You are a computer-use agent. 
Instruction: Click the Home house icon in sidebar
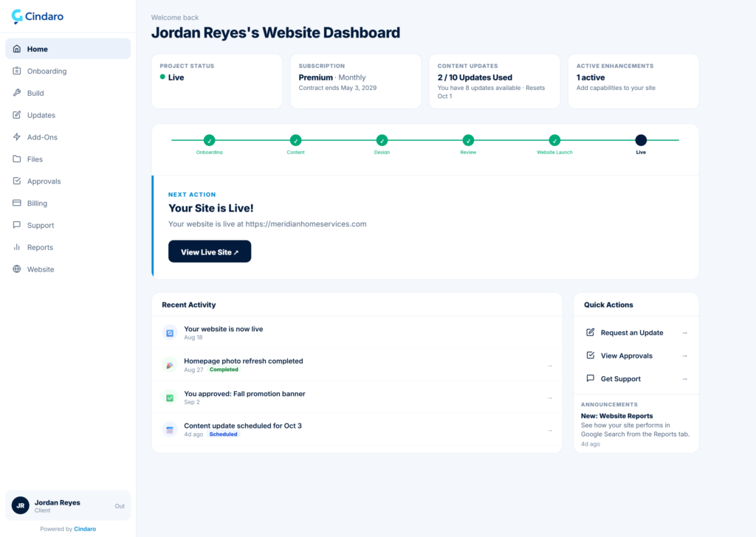click(17, 49)
